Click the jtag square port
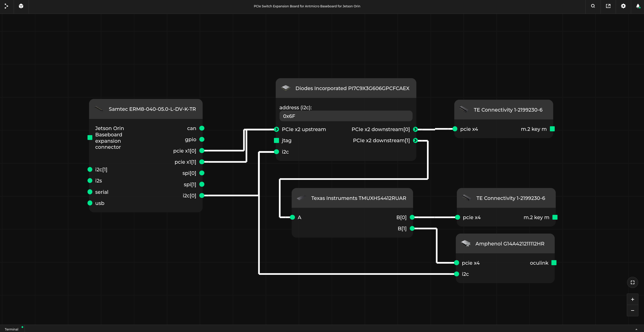The width and height of the screenshot is (644, 332). coord(276,140)
